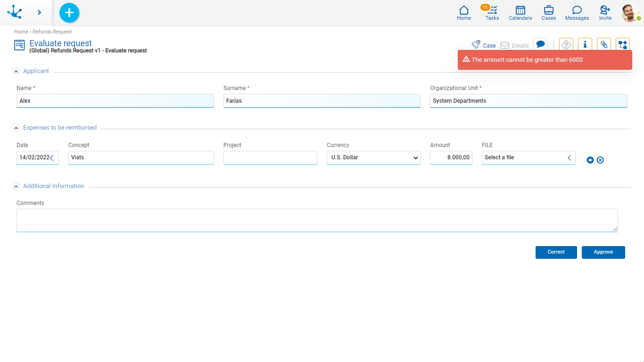Open the attachments paperclip icon

(x=603, y=45)
